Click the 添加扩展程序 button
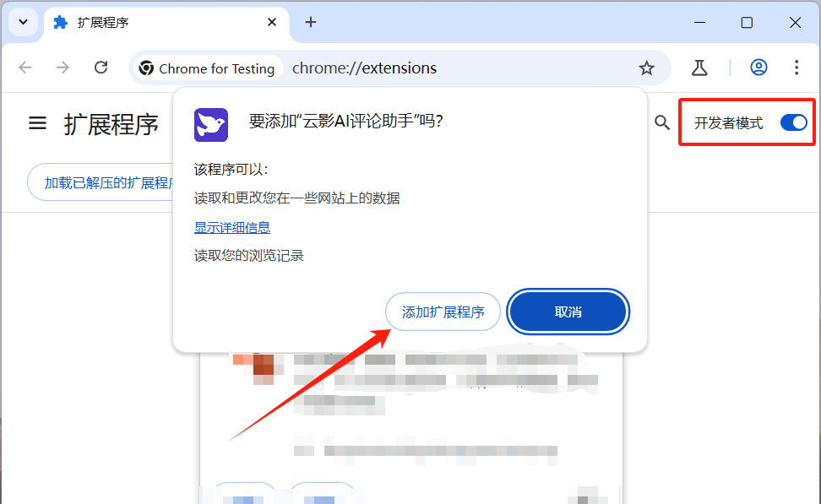 click(x=443, y=312)
